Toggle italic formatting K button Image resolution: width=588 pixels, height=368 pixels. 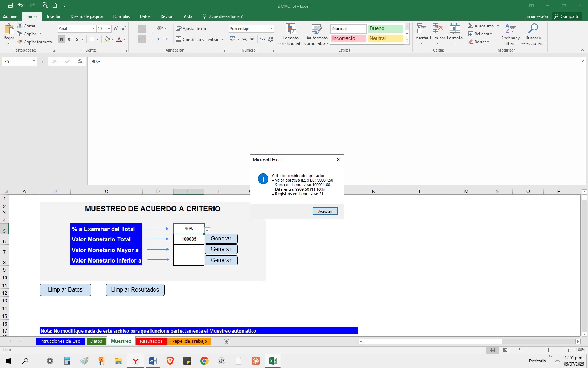click(69, 39)
